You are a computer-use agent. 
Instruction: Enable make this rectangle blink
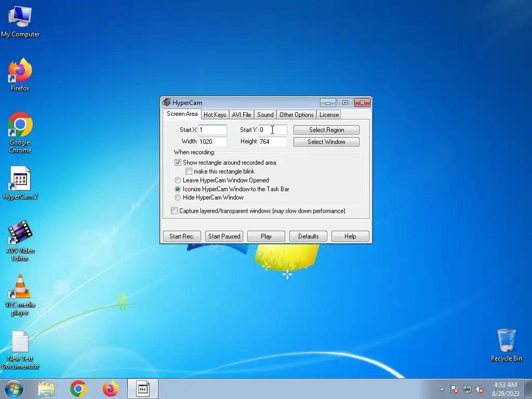point(189,171)
